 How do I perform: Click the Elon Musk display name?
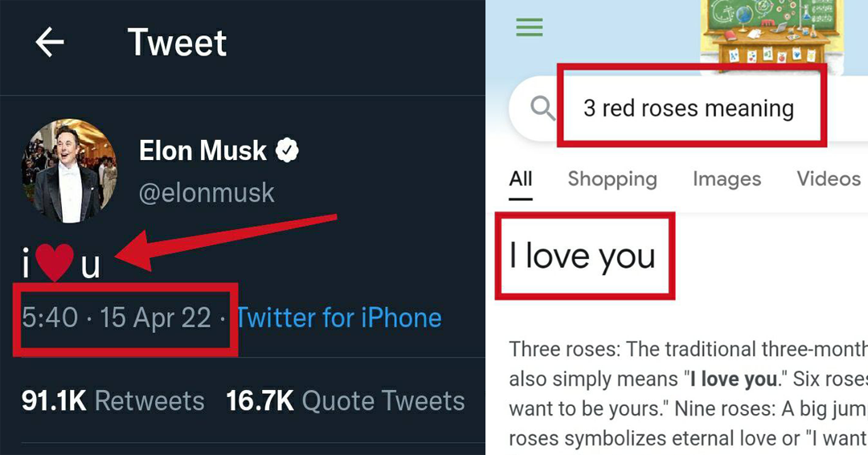coord(203,150)
